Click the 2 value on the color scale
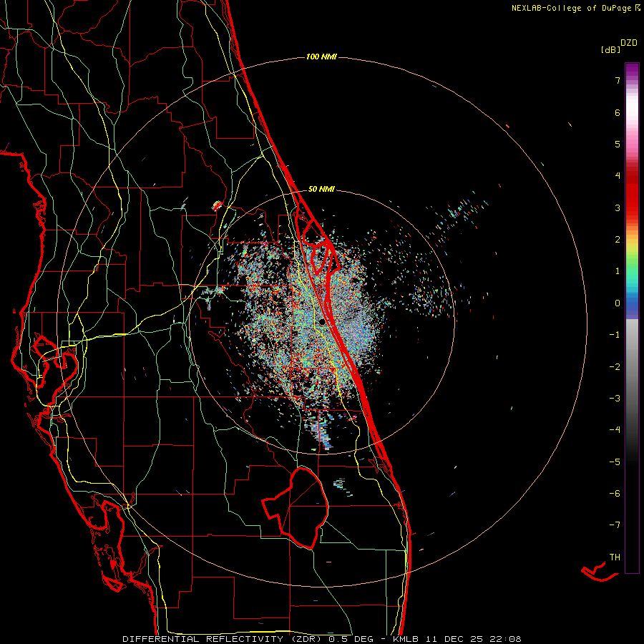Screen dimensions: 644x644 click(618, 240)
